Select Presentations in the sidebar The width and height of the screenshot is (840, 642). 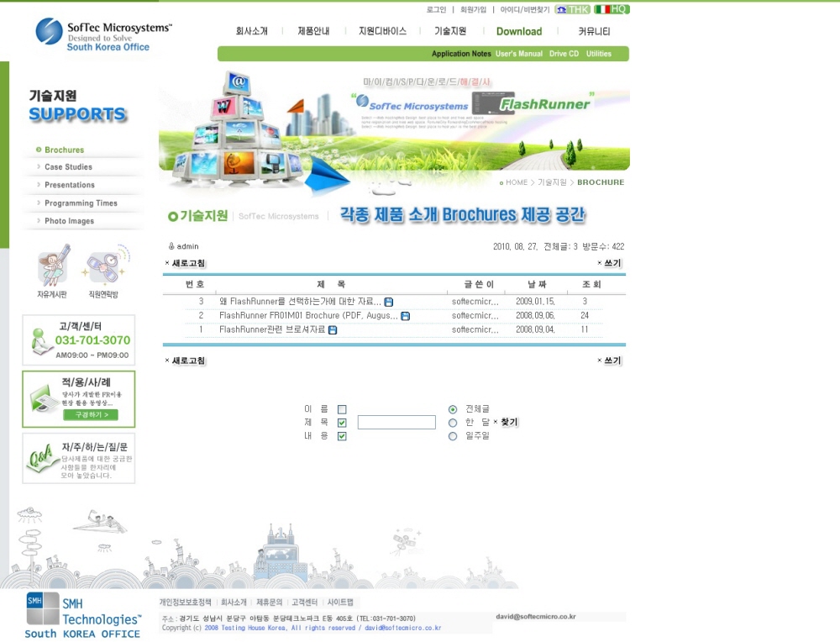70,185
